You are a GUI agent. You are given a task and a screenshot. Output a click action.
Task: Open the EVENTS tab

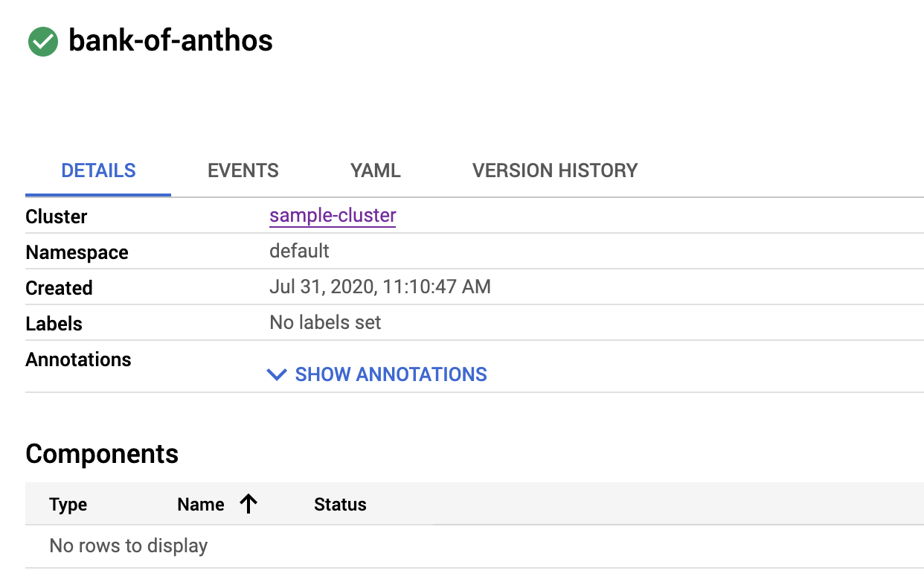click(x=243, y=170)
